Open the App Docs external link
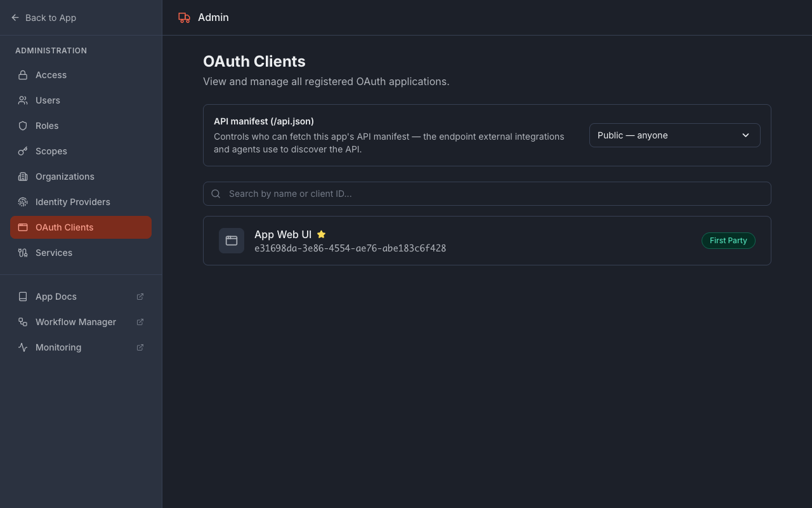The height and width of the screenshot is (508, 812). pyautogui.click(x=81, y=297)
